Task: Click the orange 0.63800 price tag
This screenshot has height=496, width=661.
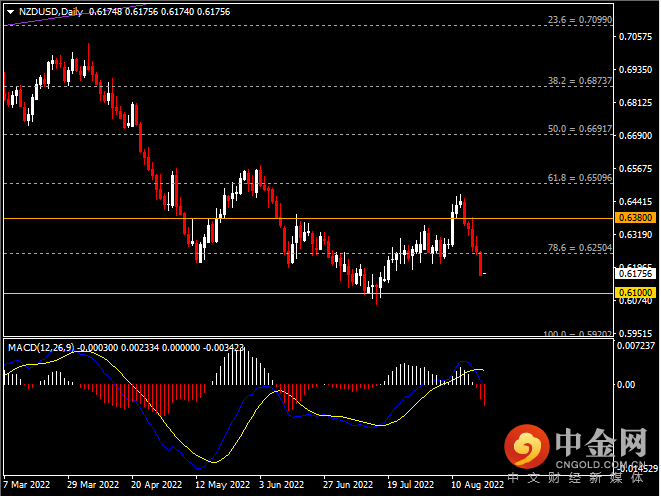Action: [x=635, y=217]
